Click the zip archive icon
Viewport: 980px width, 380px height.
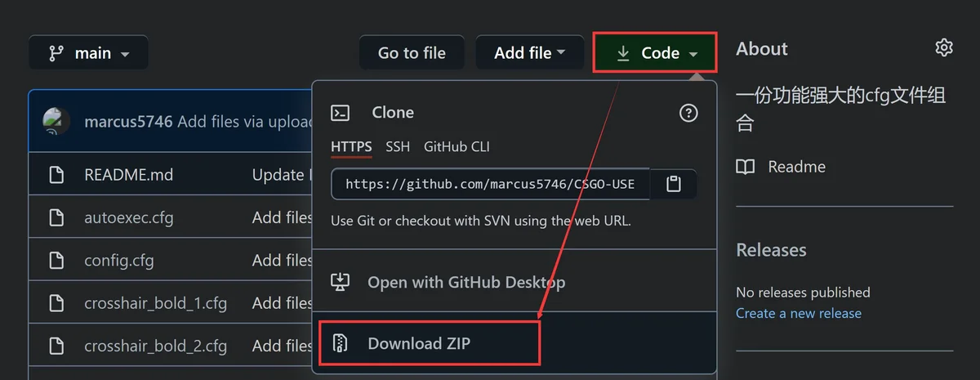(x=341, y=343)
